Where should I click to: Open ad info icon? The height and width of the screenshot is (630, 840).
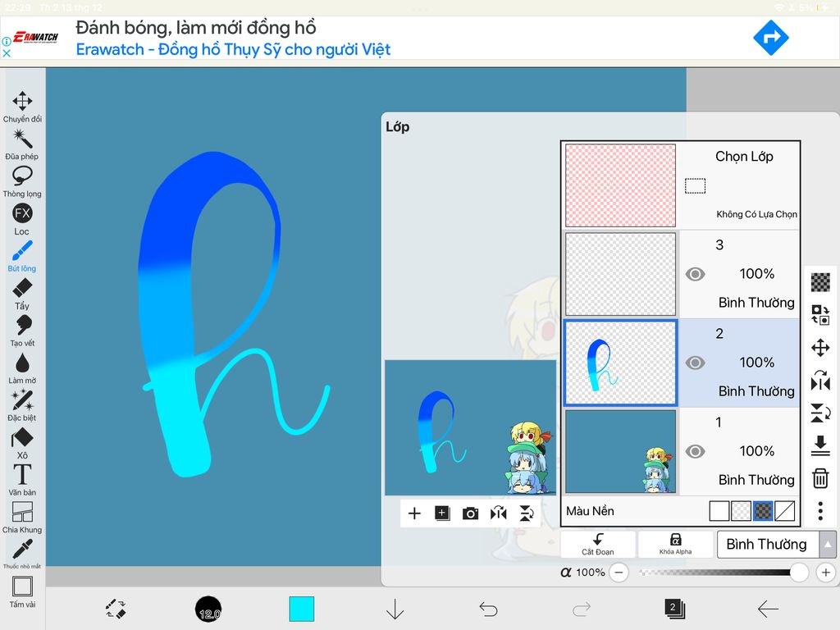(x=7, y=41)
